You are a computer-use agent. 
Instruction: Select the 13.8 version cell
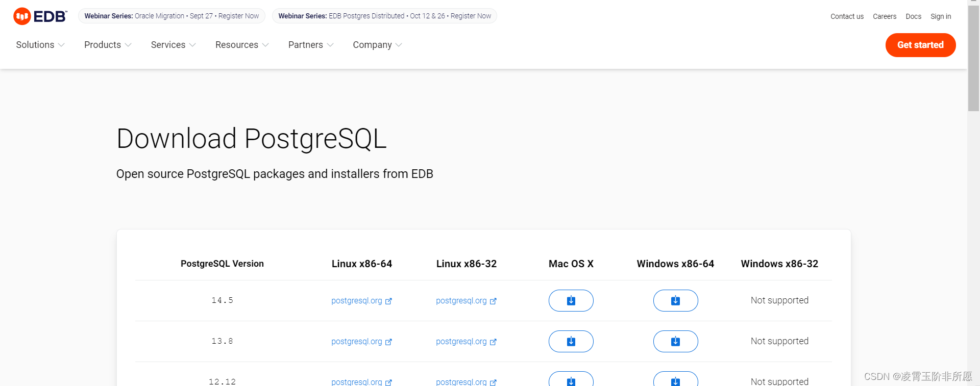point(222,341)
